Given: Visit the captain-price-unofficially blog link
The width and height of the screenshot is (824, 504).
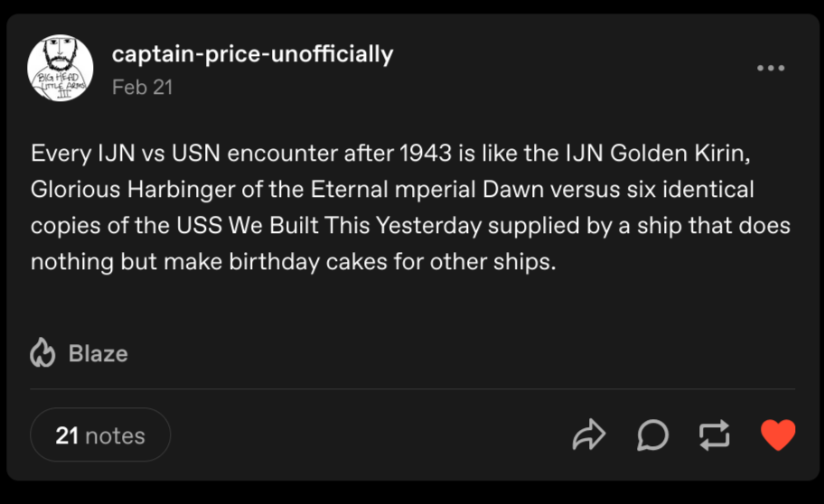Looking at the screenshot, I should pos(252,54).
